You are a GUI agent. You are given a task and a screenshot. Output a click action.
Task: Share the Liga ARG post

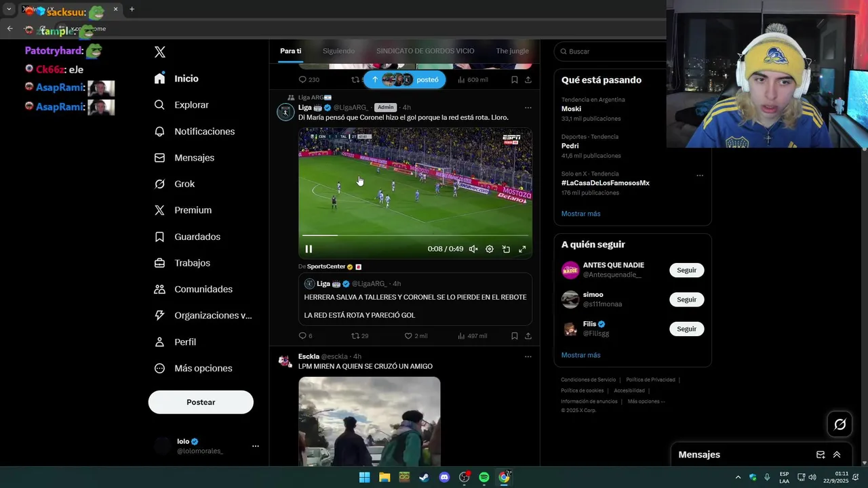point(528,336)
